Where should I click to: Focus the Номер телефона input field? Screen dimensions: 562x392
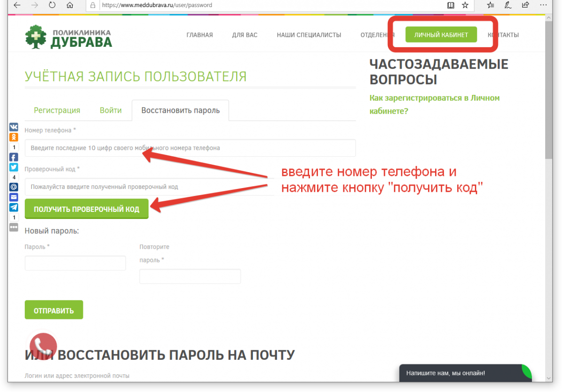click(x=190, y=148)
